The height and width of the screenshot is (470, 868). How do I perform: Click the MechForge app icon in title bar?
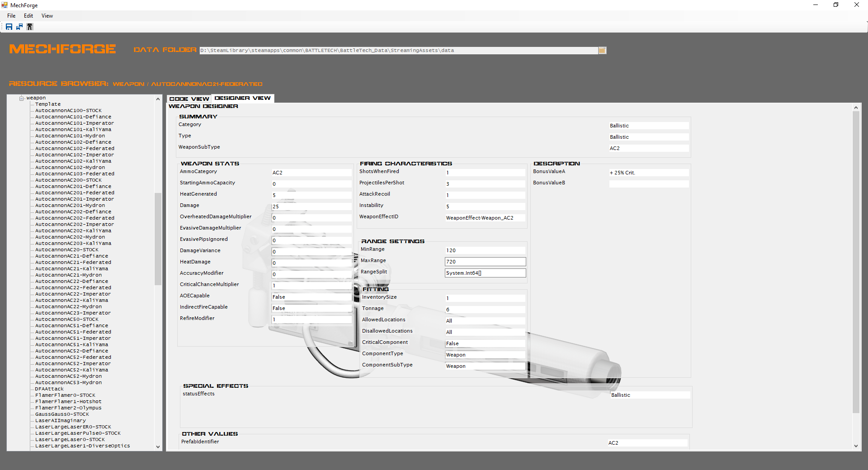tap(5, 5)
